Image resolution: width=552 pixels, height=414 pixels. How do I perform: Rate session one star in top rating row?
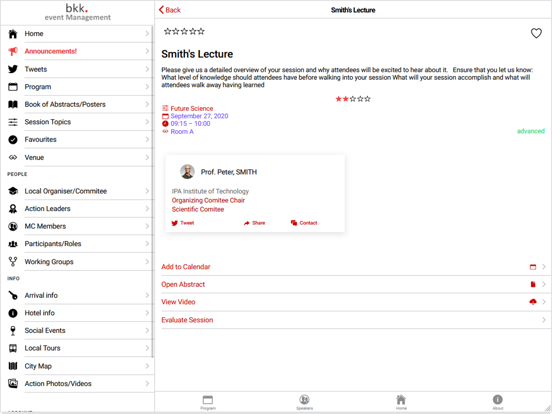(167, 31)
